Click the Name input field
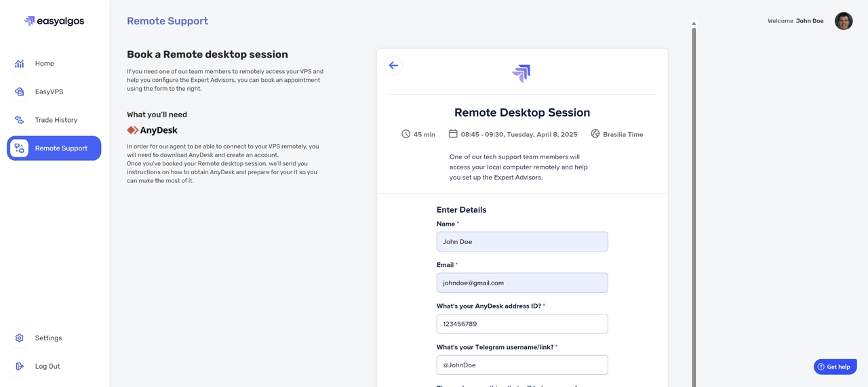868x387 pixels. 522,242
